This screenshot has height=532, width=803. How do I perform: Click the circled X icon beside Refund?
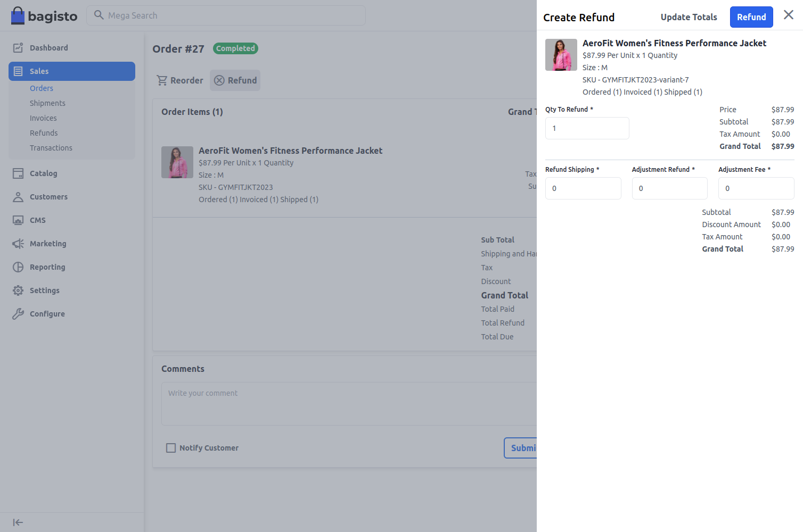[x=219, y=80]
